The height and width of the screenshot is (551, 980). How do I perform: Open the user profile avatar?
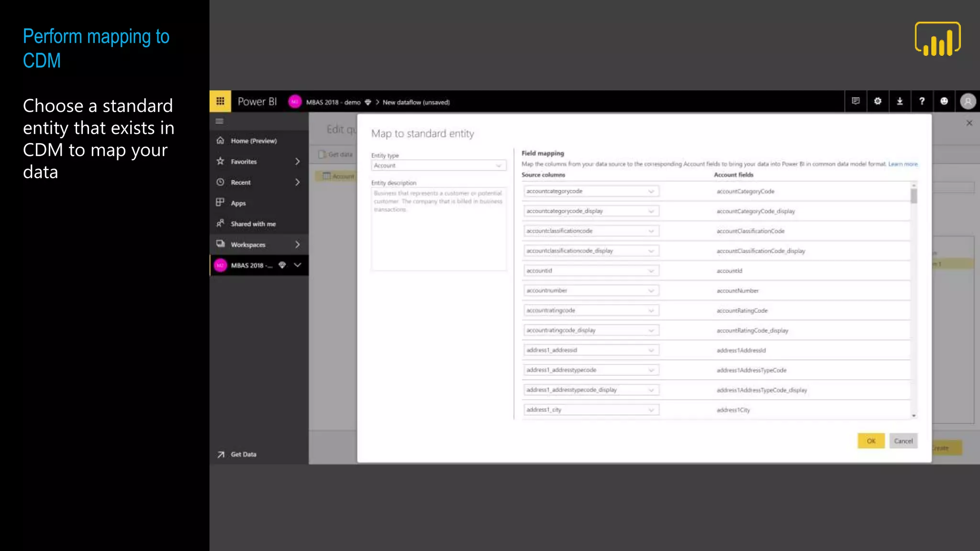968,101
